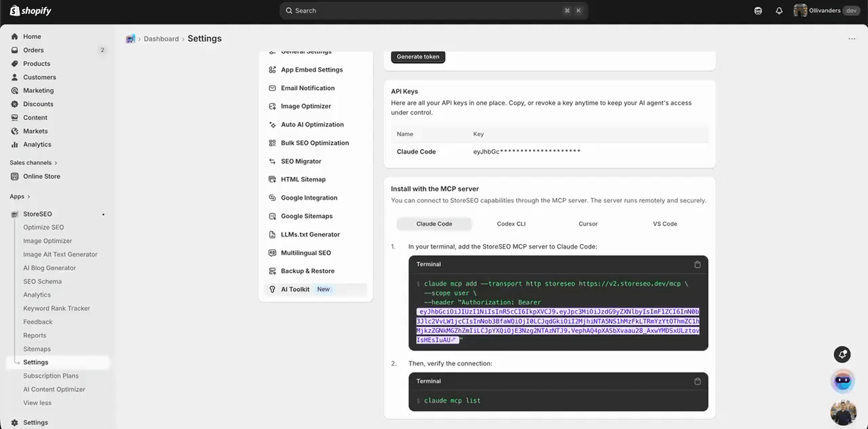
Task: Copy the claude mcp list command
Action: coord(697,381)
